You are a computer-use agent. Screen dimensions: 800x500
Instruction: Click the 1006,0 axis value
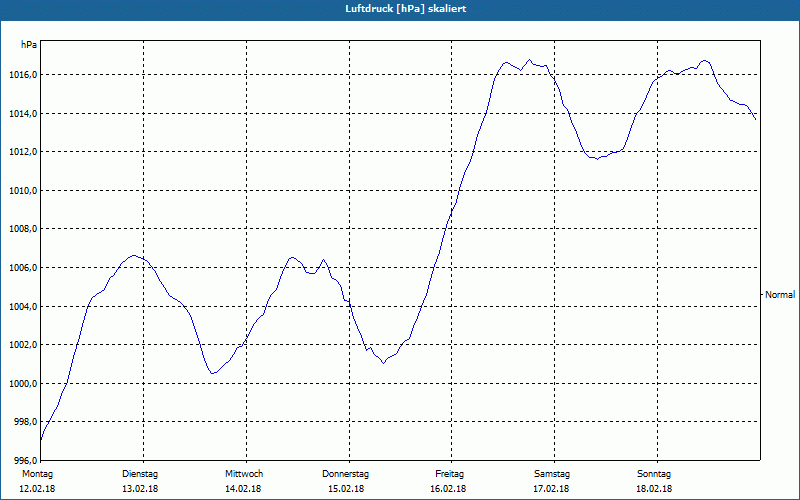pyautogui.click(x=23, y=268)
